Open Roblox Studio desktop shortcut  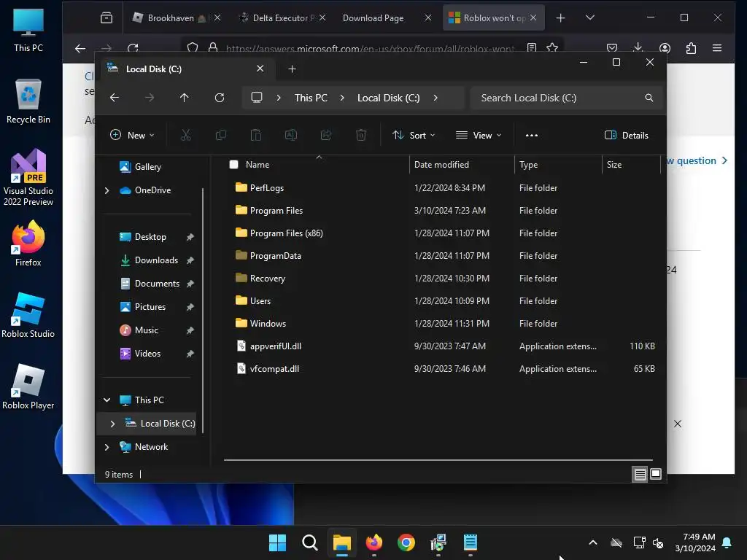click(x=28, y=315)
